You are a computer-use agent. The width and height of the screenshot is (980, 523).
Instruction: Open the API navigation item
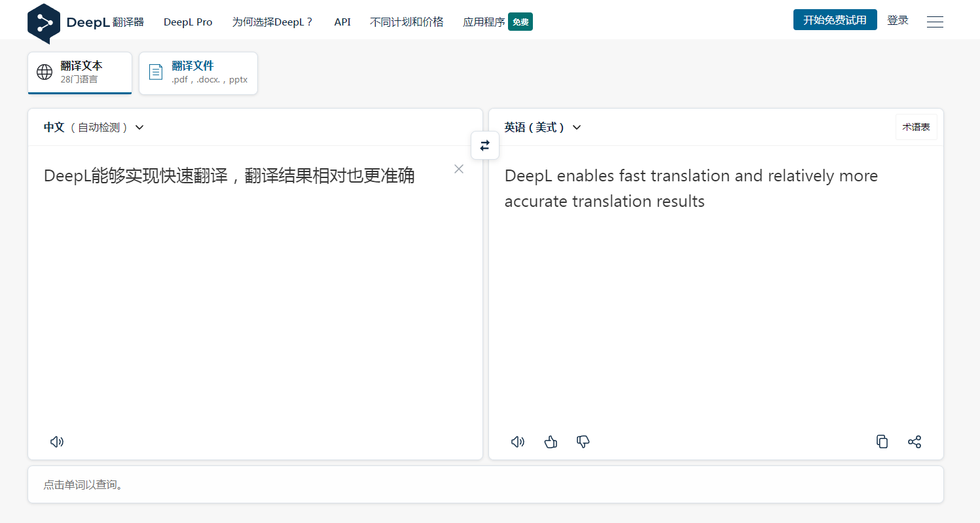click(x=342, y=22)
